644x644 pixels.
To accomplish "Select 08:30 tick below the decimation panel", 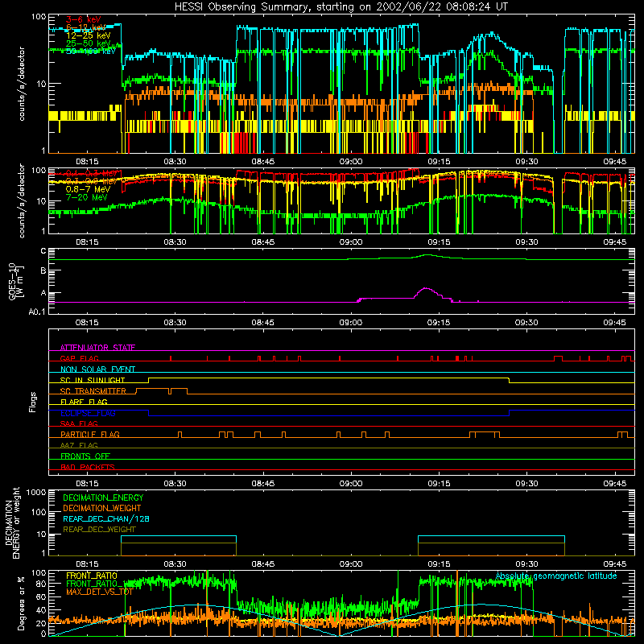I will point(175,564).
